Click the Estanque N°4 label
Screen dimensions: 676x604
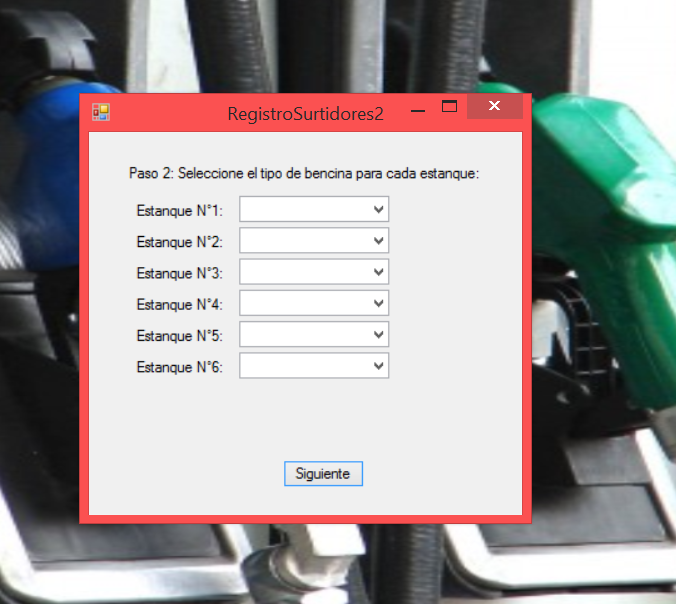pos(179,304)
